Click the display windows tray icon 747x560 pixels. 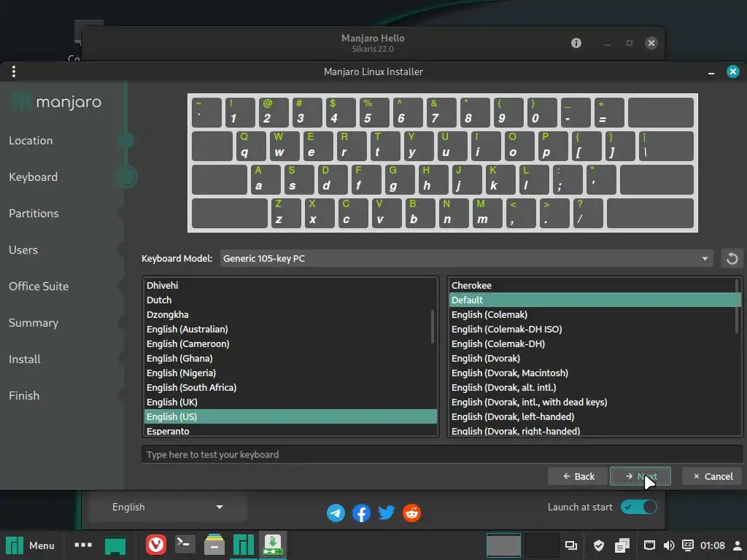tap(570, 545)
